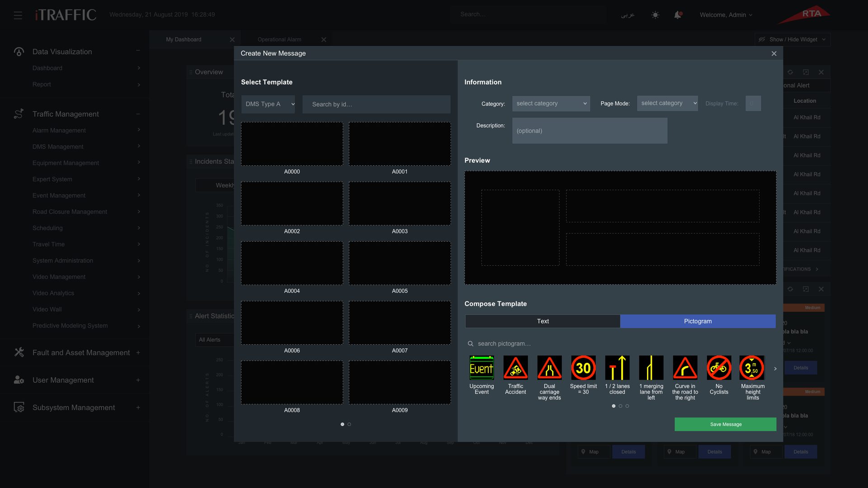Open the notifications bell

tap(678, 15)
